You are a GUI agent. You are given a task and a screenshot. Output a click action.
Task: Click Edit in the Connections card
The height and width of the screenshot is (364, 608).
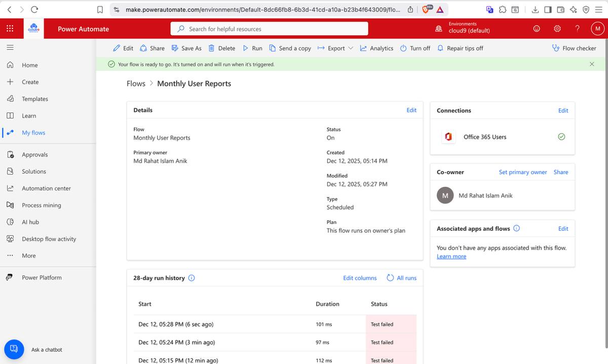563,110
